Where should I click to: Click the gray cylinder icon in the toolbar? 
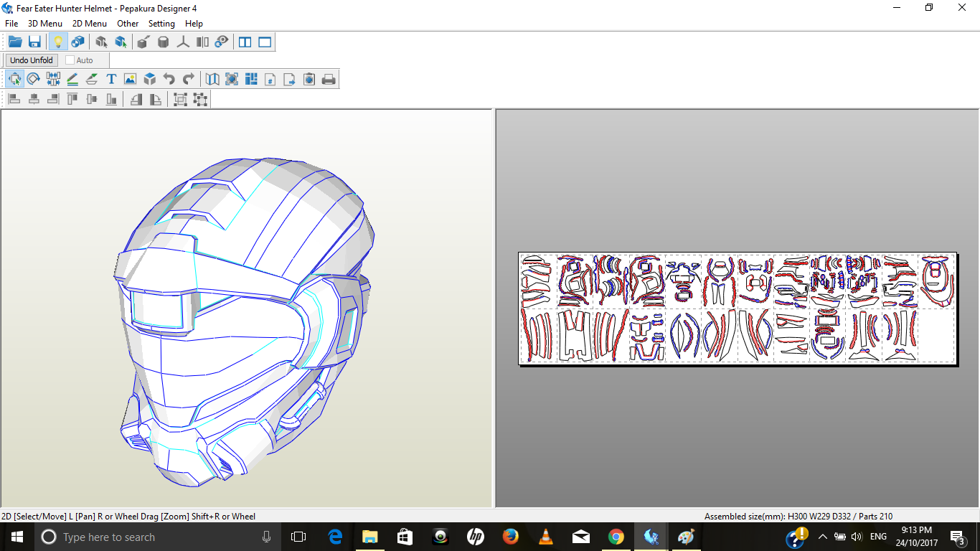coord(163,42)
